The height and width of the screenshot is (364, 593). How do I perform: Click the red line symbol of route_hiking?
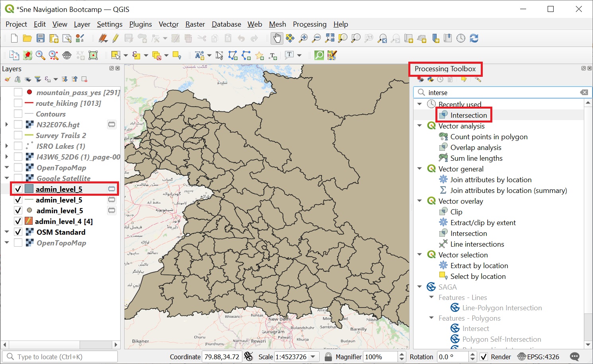coord(29,103)
